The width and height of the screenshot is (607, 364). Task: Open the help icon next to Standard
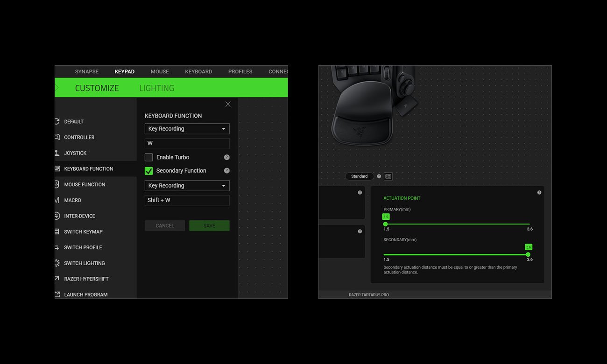379,176
